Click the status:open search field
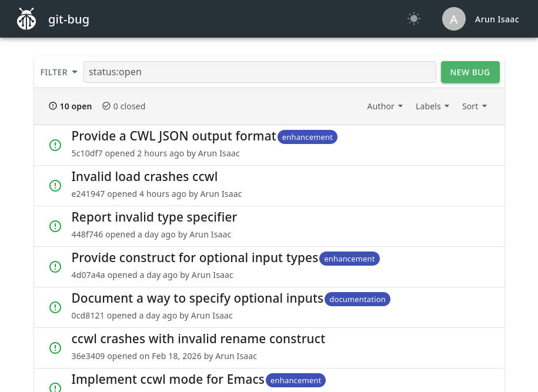The image size is (538, 392). tap(259, 72)
